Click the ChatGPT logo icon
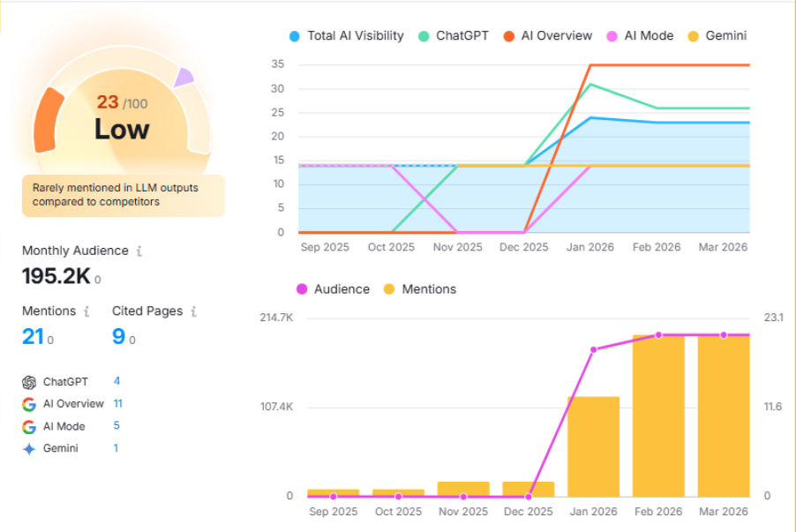Screen dimensions: 796x532 tap(29, 382)
